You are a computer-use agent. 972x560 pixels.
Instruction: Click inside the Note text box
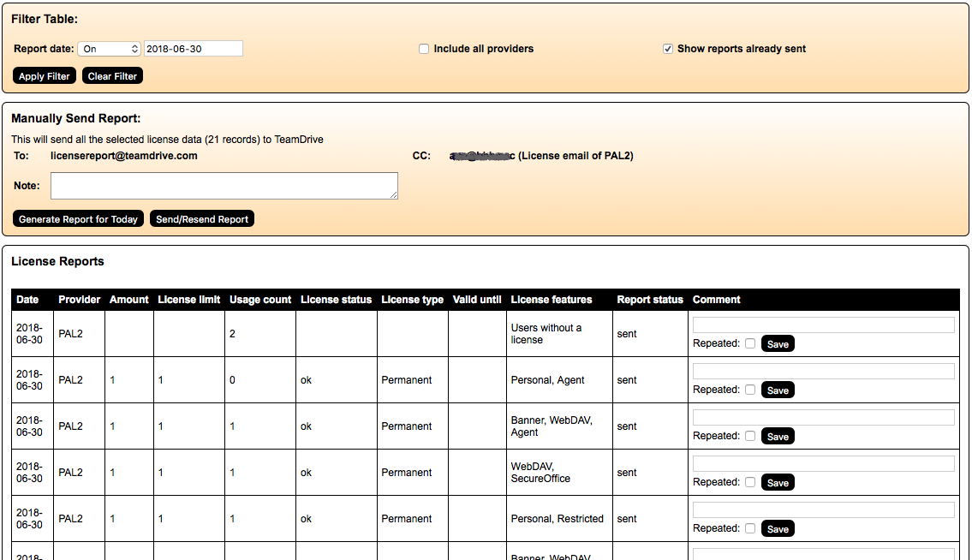click(x=224, y=185)
